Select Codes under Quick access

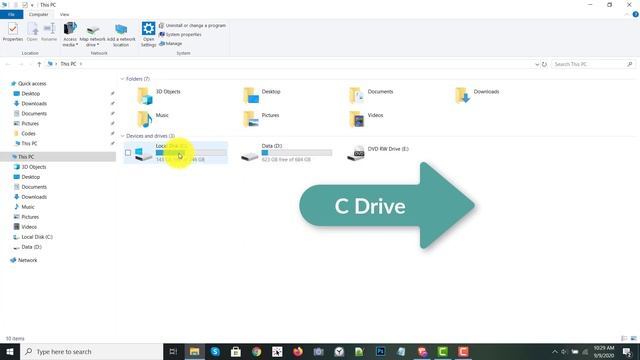point(28,133)
